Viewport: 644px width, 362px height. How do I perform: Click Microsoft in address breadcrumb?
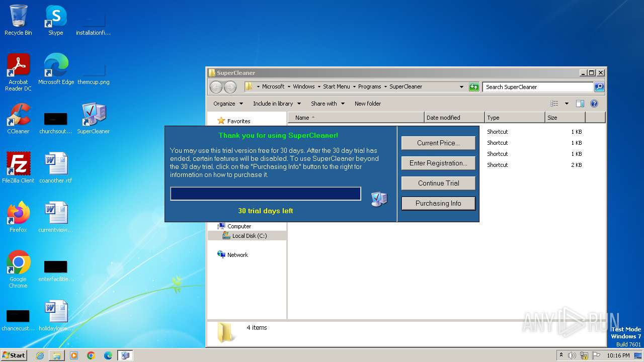coord(273,86)
